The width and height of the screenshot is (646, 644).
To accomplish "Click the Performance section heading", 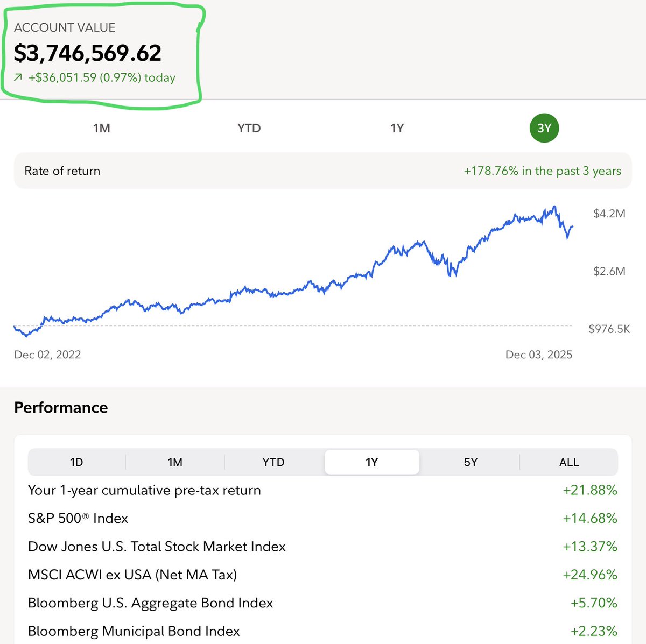I will [61, 407].
